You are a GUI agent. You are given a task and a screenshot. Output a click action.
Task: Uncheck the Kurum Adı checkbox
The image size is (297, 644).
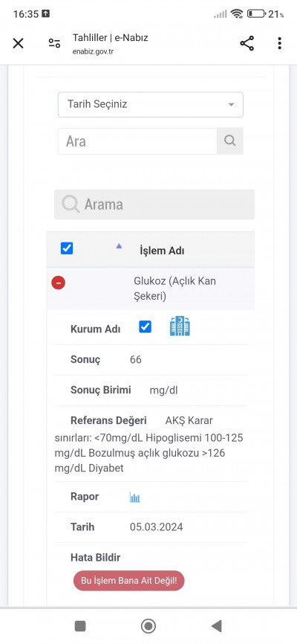pos(146,326)
